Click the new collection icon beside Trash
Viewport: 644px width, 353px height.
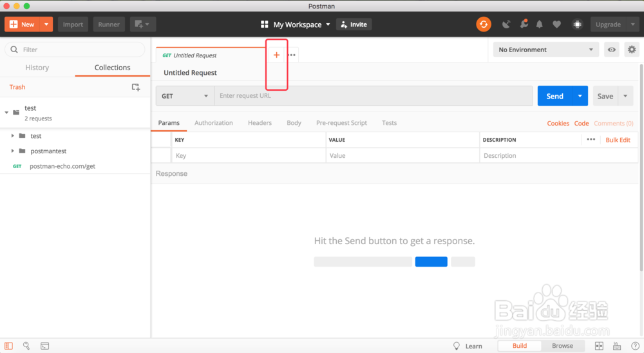(x=135, y=87)
